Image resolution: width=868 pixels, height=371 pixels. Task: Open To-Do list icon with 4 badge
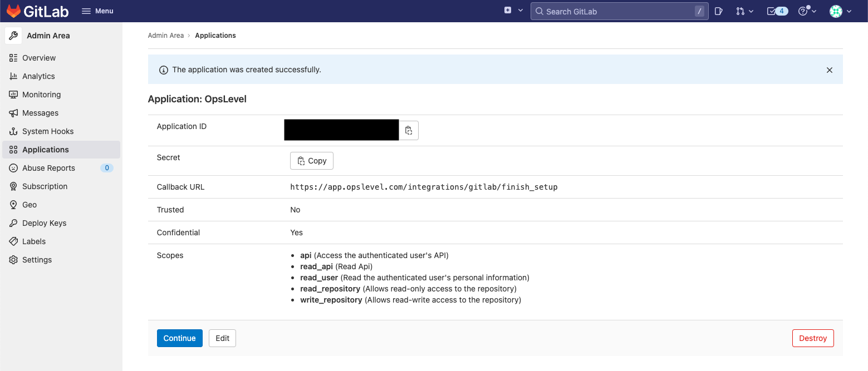pyautogui.click(x=777, y=11)
